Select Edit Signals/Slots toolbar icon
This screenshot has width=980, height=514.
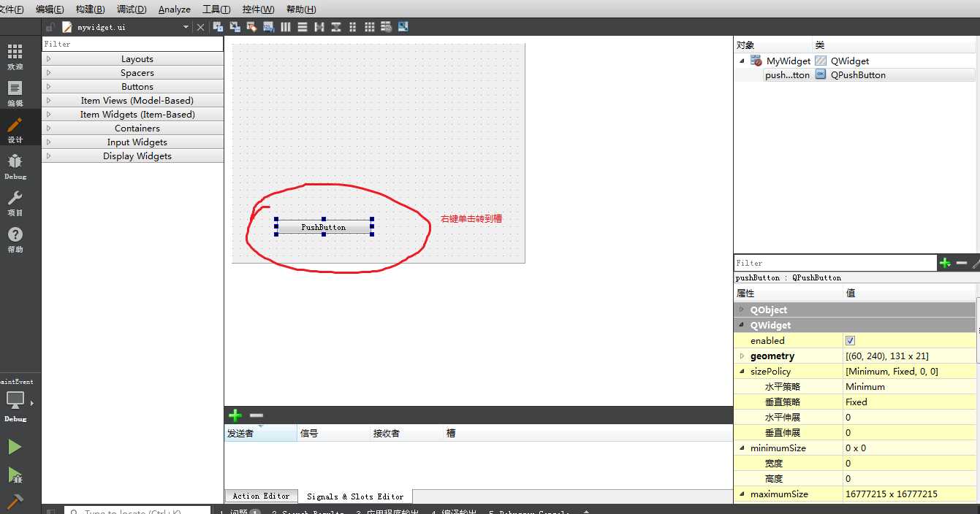pos(235,27)
